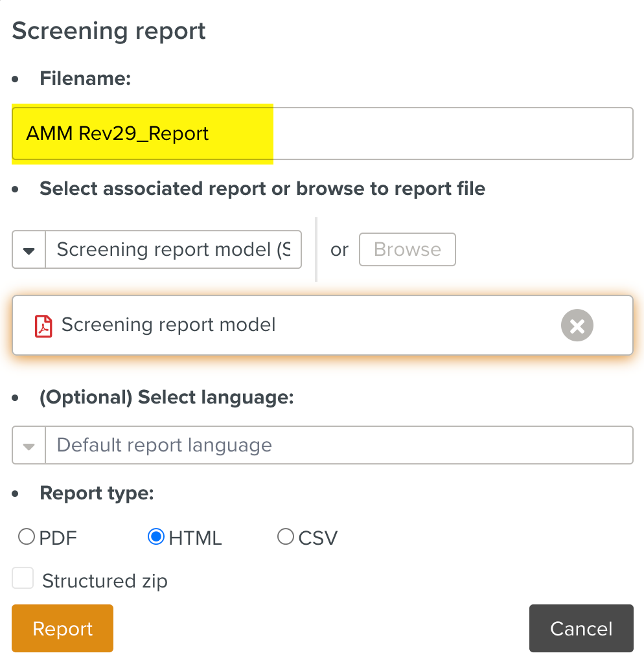The height and width of the screenshot is (662, 644).
Task: Click the associated report dropdown arrow
Action: (29, 250)
